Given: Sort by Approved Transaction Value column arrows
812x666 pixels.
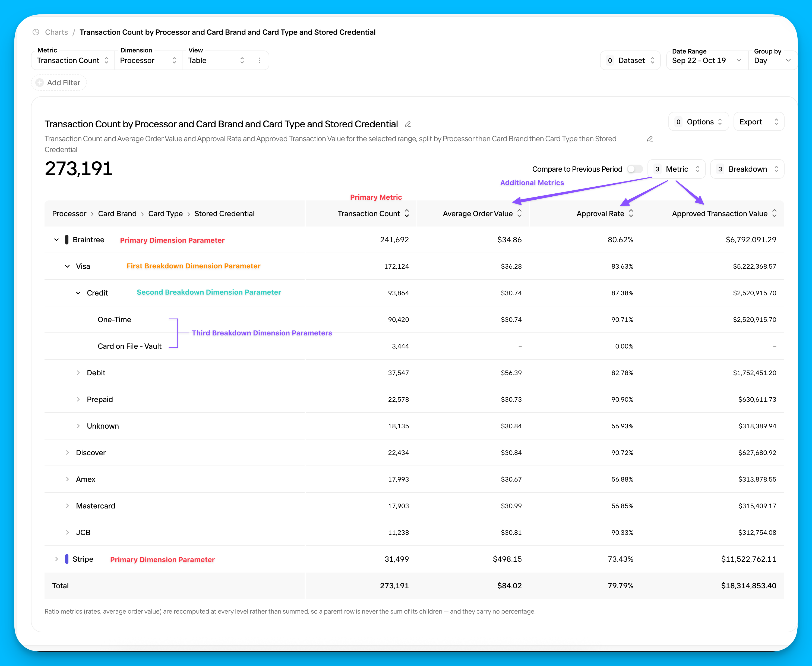Looking at the screenshot, I should [775, 213].
